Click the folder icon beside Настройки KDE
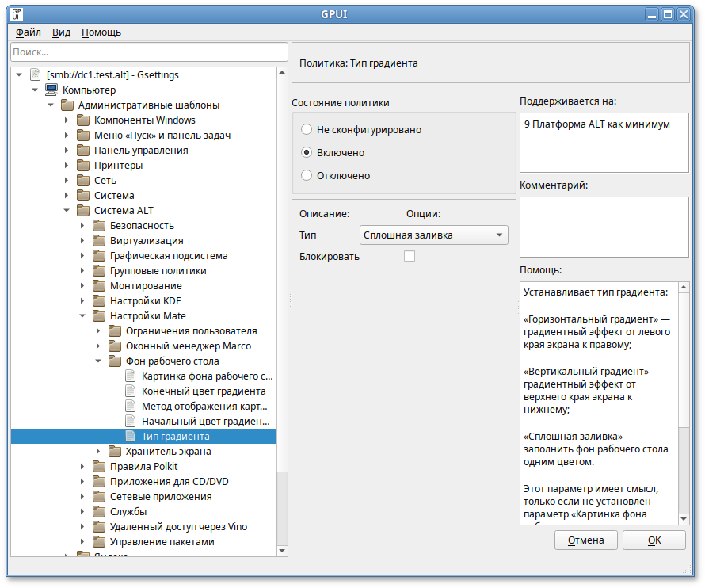Screen dimensions: 705x588 point(99,301)
